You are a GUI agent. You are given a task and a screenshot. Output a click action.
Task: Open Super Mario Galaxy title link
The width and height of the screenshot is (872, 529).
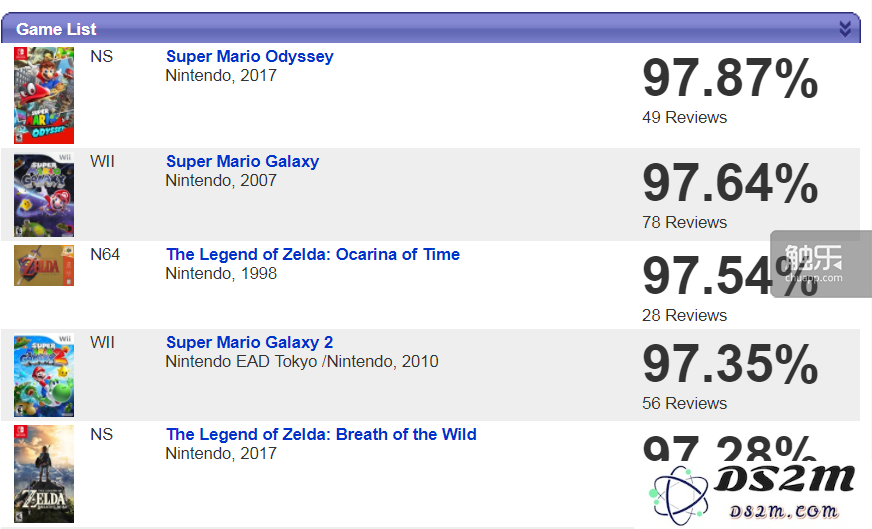point(242,161)
